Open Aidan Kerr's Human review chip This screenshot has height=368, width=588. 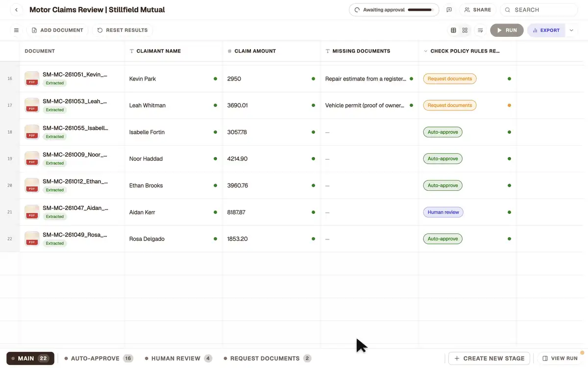[x=443, y=212]
